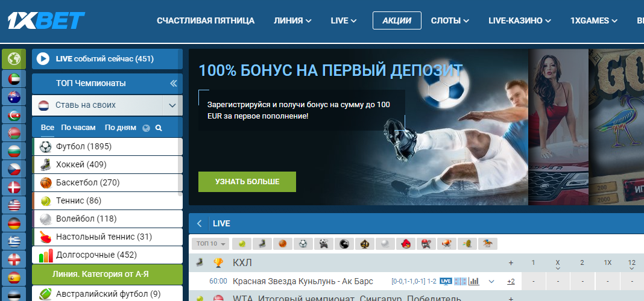Filter LIVE by horse racing icon
The height and width of the screenshot is (301, 644).
[x=487, y=244]
